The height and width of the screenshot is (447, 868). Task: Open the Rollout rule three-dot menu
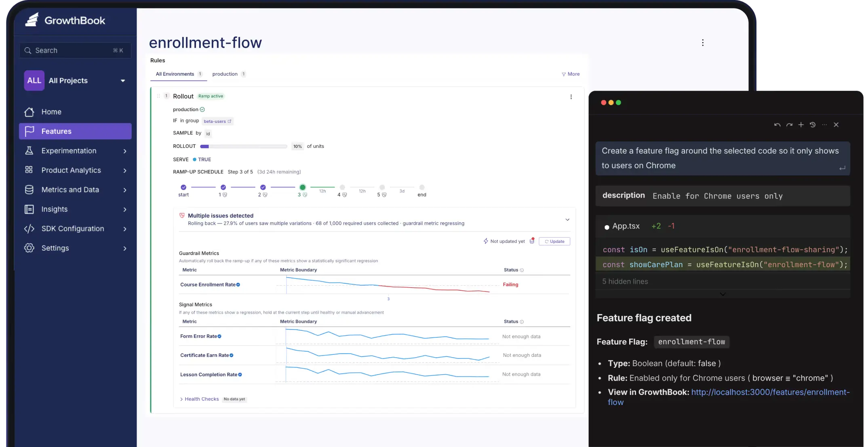pyautogui.click(x=571, y=97)
